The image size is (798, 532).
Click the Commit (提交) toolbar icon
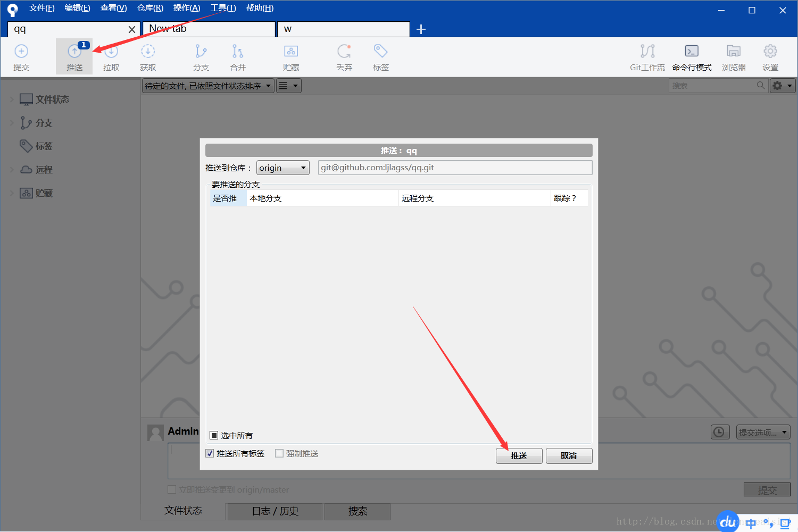coord(21,57)
